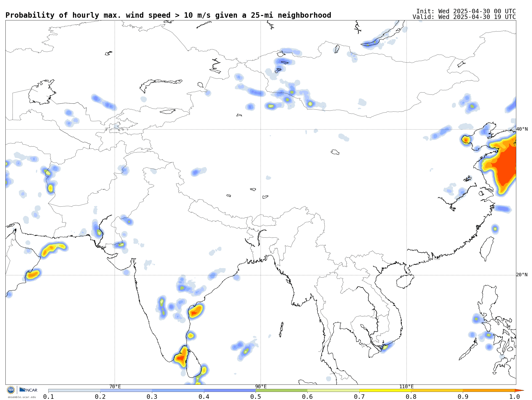The image size is (532, 400).
Task: Click the 1.0 colorbar tick label
Action: 515,397
